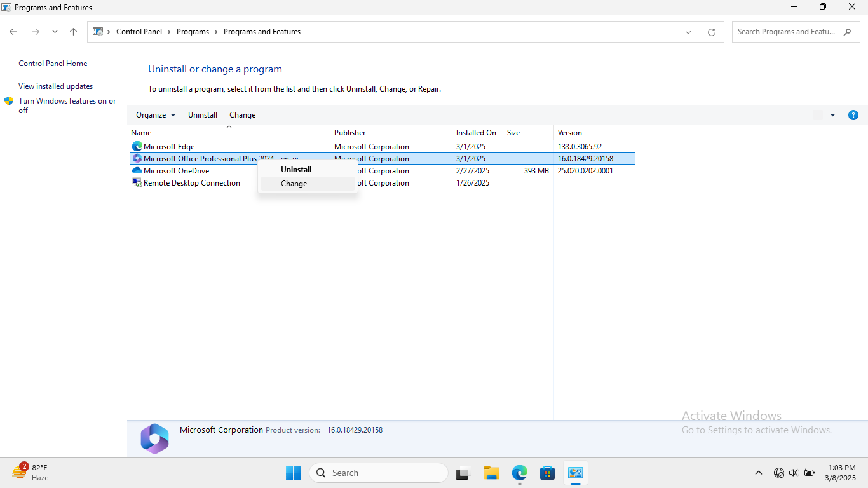Screen dimensions: 868x488
Task: Click the Forward navigation arrow
Action: [36, 32]
